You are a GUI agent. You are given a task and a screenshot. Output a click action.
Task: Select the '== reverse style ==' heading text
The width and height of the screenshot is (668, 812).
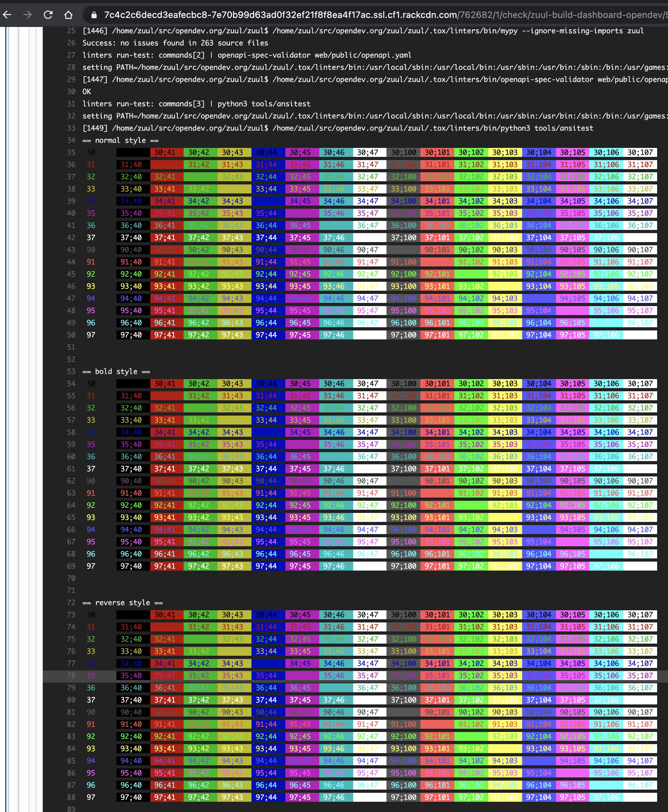click(x=123, y=603)
